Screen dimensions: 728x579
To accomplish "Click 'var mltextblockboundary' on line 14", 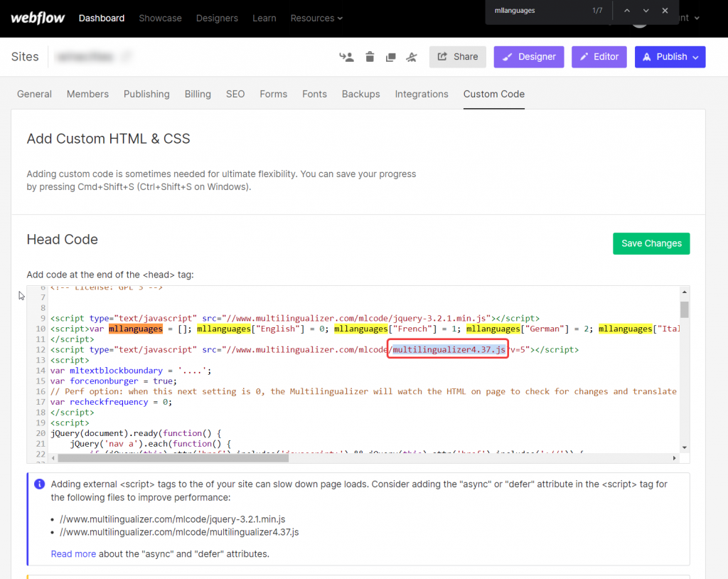I will [x=107, y=371].
